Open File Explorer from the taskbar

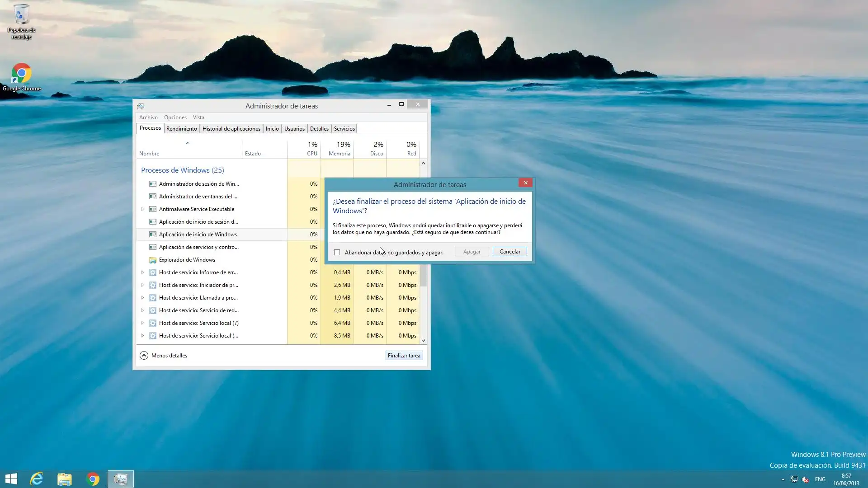(65, 479)
